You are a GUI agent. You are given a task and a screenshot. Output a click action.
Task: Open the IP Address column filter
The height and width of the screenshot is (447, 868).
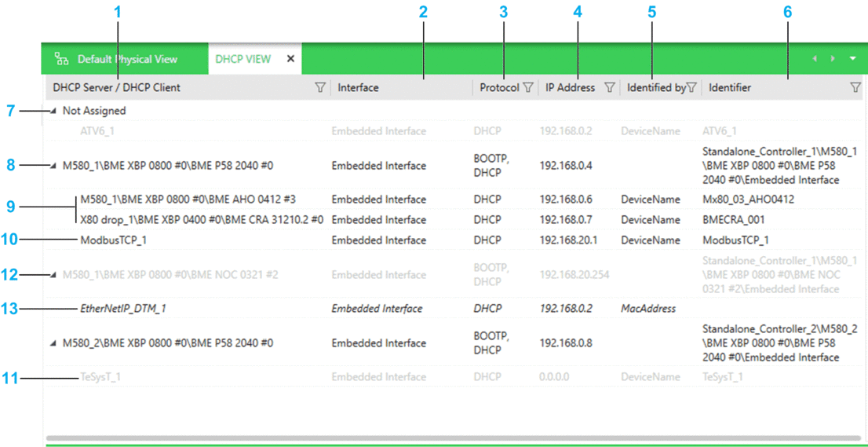(x=610, y=87)
